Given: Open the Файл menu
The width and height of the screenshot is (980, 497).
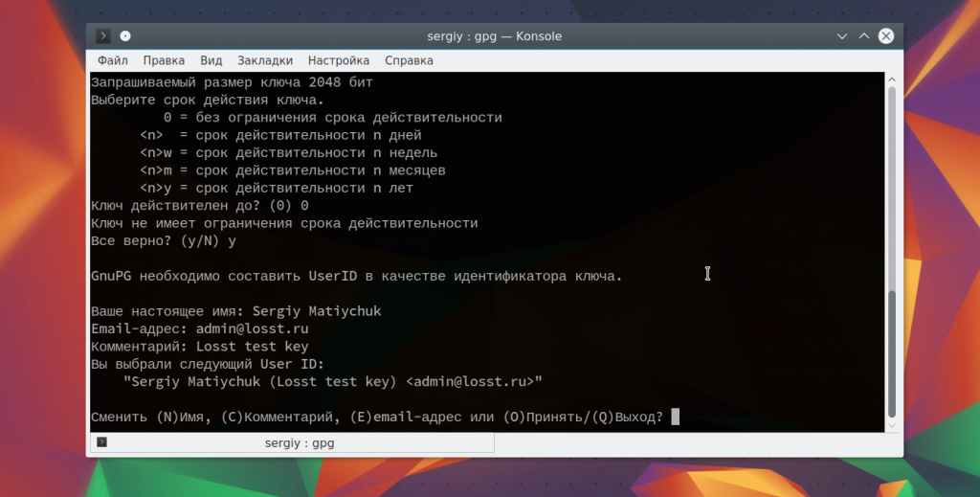Looking at the screenshot, I should point(112,60).
